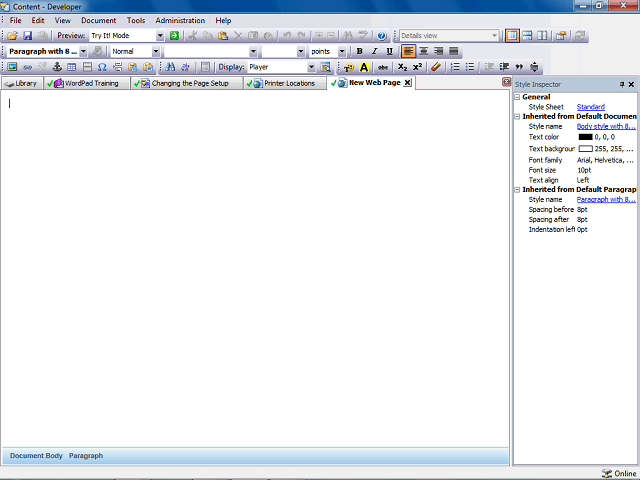Toggle Center alignment button
The image size is (640, 480).
[x=424, y=51]
